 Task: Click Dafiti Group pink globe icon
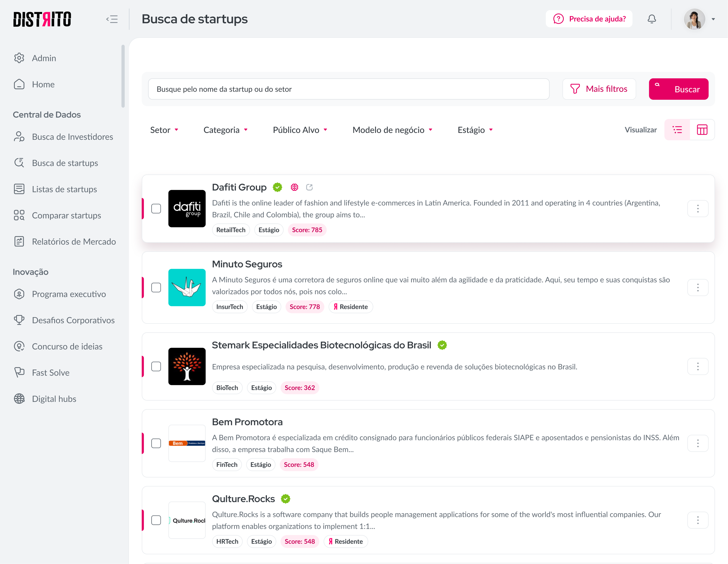point(294,187)
